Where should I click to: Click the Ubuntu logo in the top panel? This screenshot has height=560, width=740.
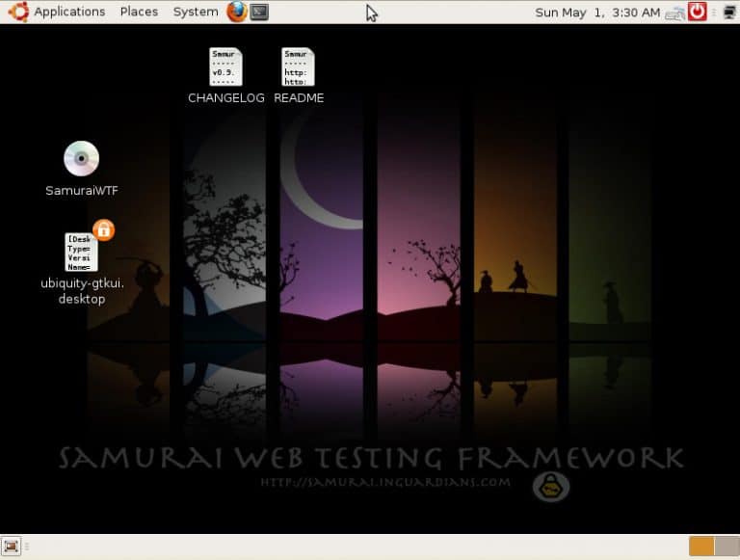coord(16,12)
